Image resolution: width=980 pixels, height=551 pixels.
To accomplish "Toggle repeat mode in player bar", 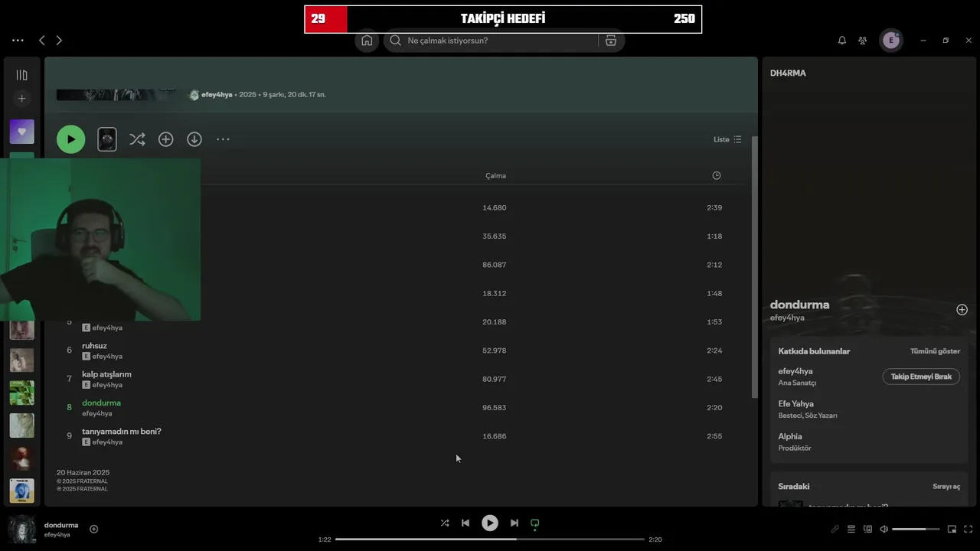I will pyautogui.click(x=535, y=523).
